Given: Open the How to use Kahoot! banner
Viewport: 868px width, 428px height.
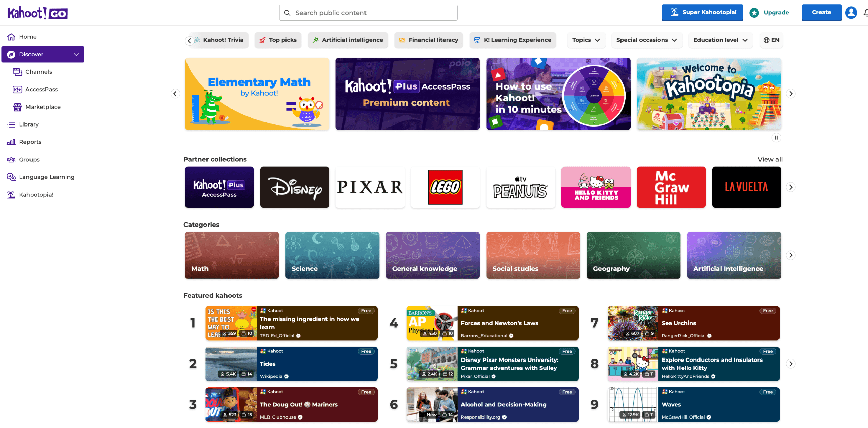Looking at the screenshot, I should pyautogui.click(x=558, y=94).
